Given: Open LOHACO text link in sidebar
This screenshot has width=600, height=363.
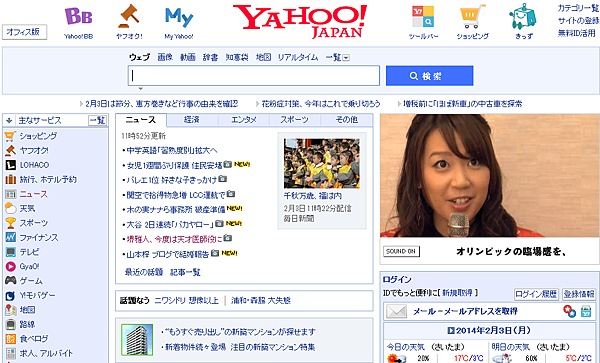Looking at the screenshot, I should 34,165.
